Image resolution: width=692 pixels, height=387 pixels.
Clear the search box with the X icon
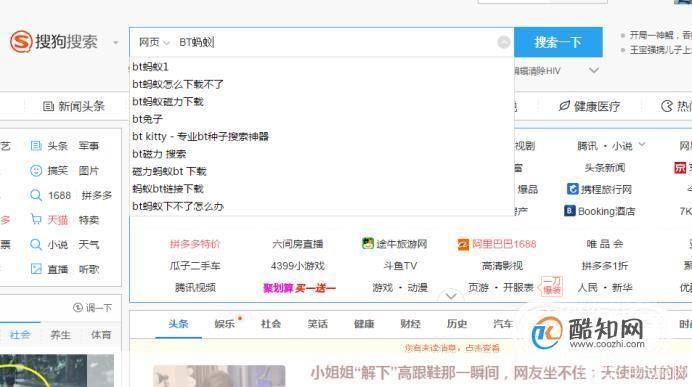[x=504, y=42]
